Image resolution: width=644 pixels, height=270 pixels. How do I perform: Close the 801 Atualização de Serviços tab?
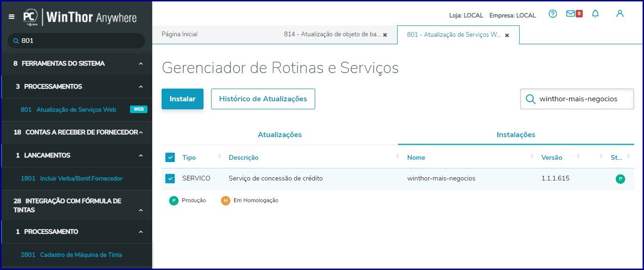pyautogui.click(x=507, y=35)
